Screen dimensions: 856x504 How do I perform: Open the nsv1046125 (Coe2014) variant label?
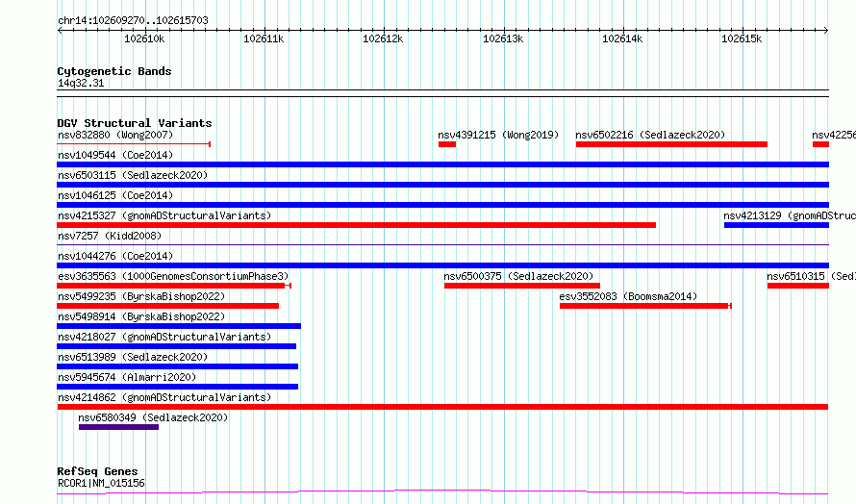click(115, 195)
